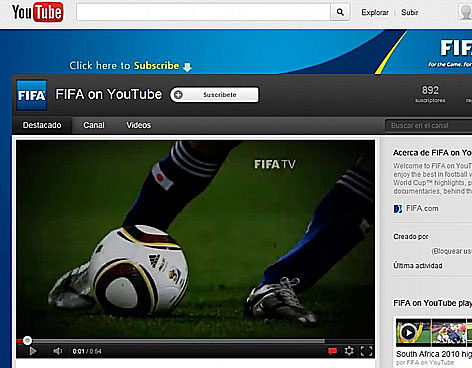This screenshot has height=368, width=472.
Task: Click the FIFA channel avatar logo
Action: point(32,95)
